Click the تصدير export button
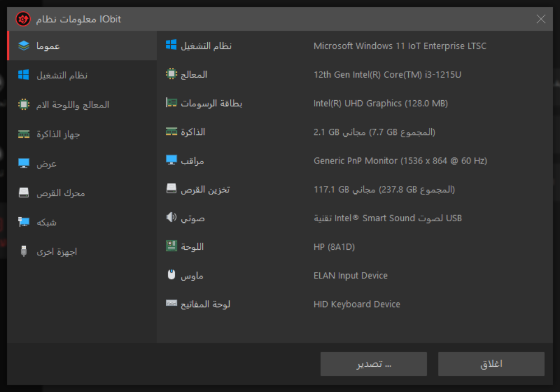 coord(374,364)
